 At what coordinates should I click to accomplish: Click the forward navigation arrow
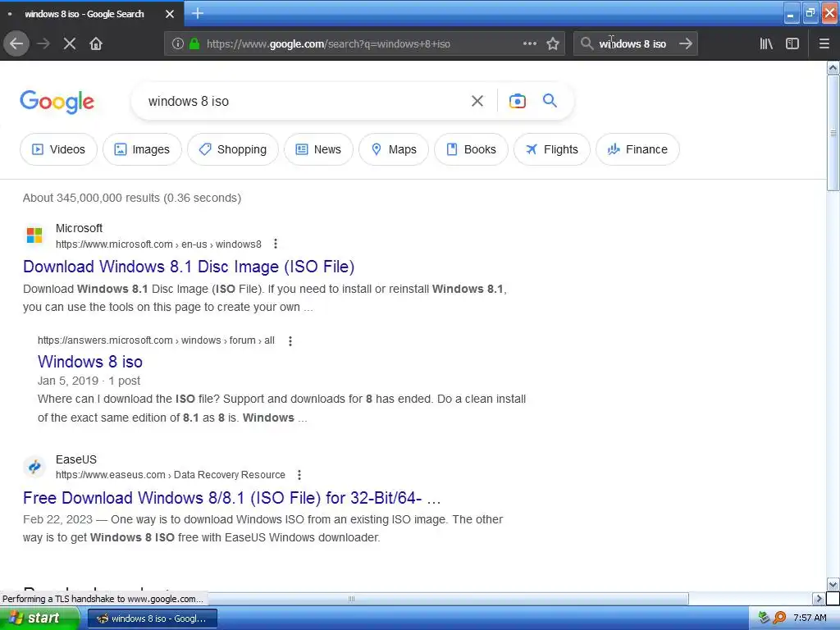pos(43,44)
